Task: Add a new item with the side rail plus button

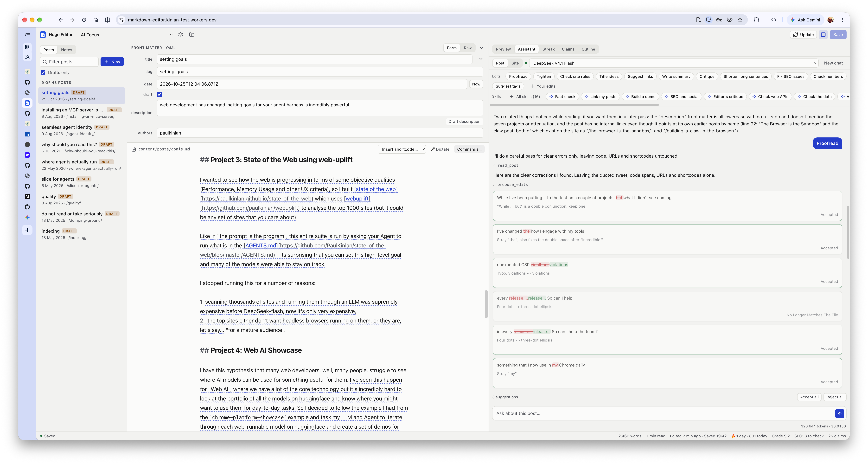Action: tap(27, 230)
